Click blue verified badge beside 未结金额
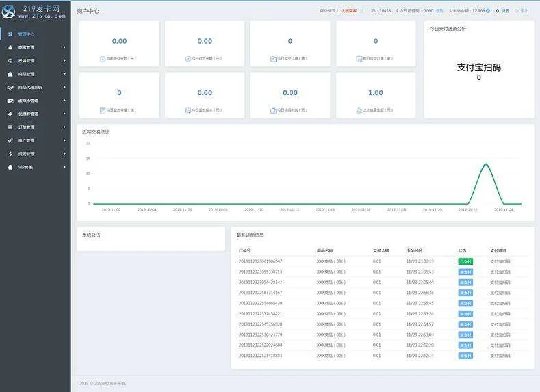 pos(488,11)
